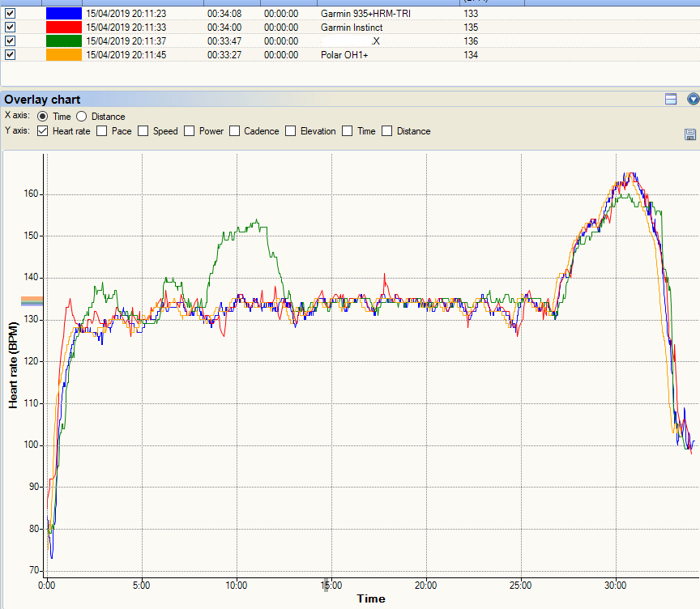The image size is (700, 609).
Task: Toggle the checkbox for the 20:11:37 activity
Action: pos(10,41)
